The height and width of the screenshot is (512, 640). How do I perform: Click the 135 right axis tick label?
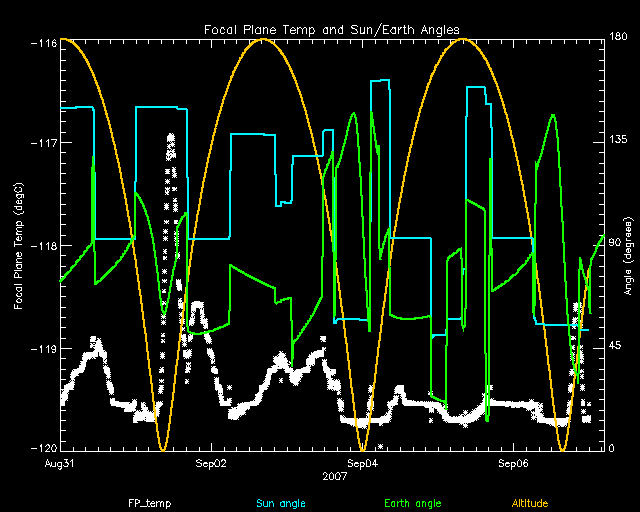(x=618, y=142)
